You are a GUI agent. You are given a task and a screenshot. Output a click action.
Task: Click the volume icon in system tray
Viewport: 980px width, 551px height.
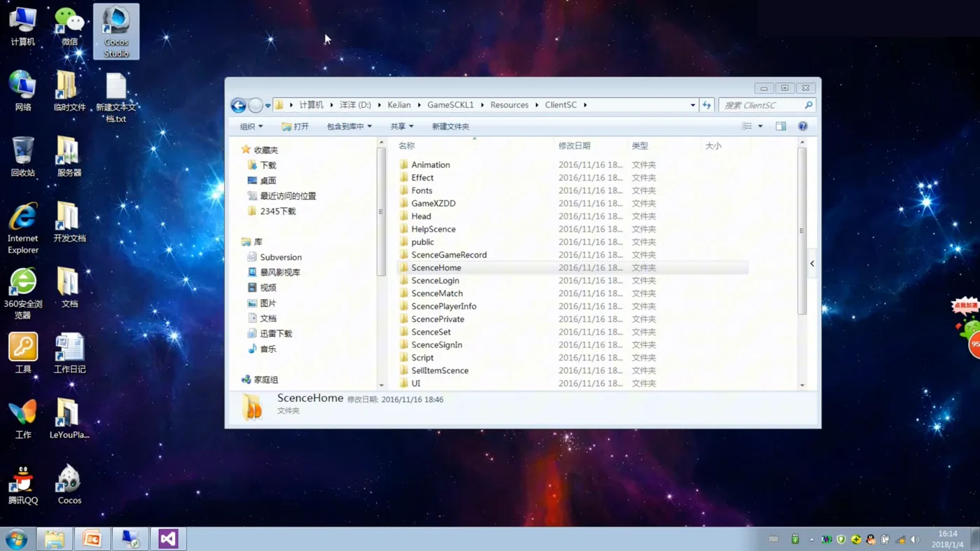pos(915,540)
